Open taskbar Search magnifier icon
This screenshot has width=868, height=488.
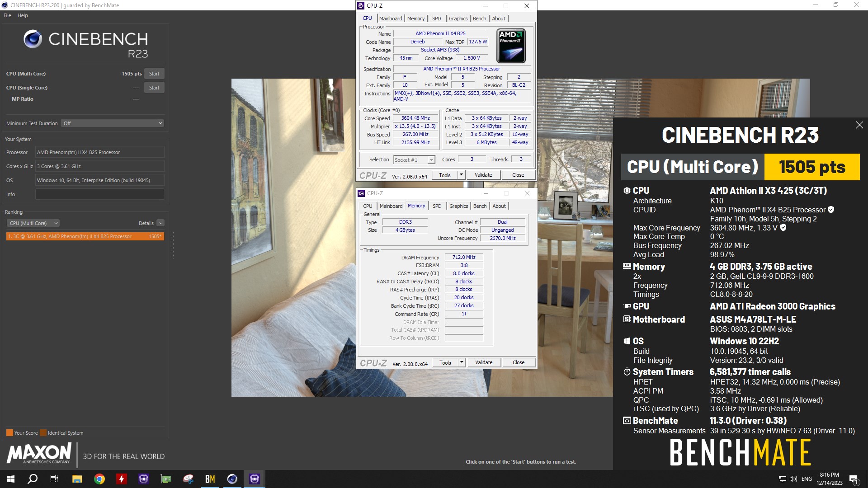[33, 479]
